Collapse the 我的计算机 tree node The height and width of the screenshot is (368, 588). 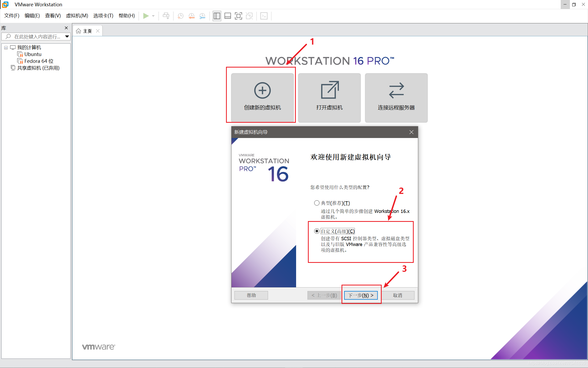[6, 48]
